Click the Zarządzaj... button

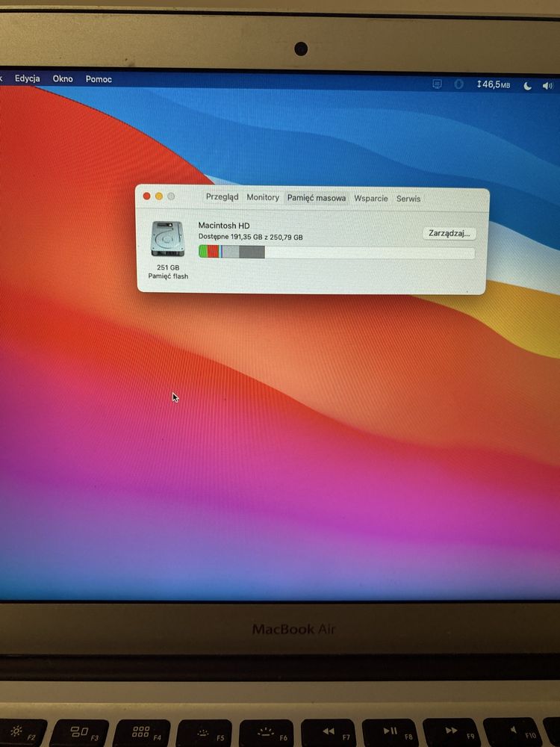pyautogui.click(x=449, y=233)
